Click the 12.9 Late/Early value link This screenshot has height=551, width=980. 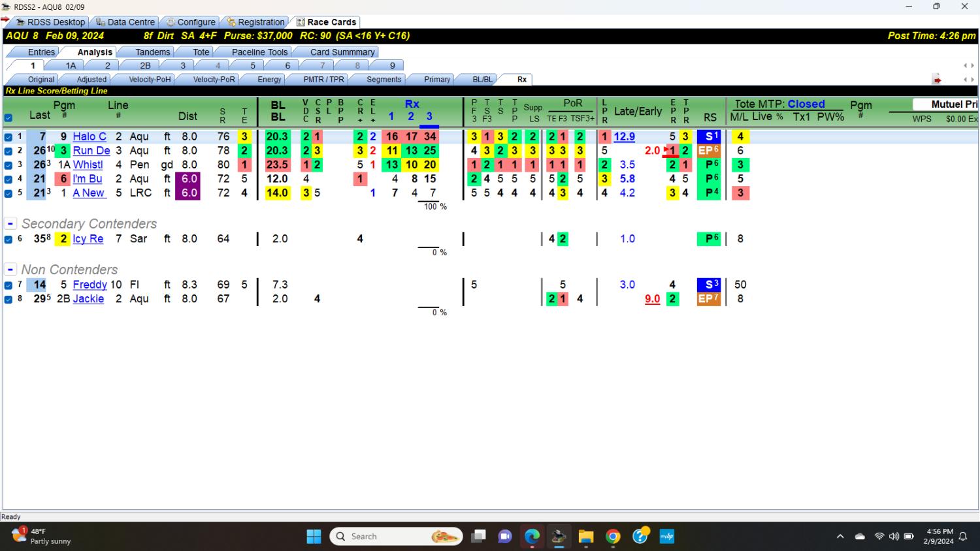[x=624, y=136]
